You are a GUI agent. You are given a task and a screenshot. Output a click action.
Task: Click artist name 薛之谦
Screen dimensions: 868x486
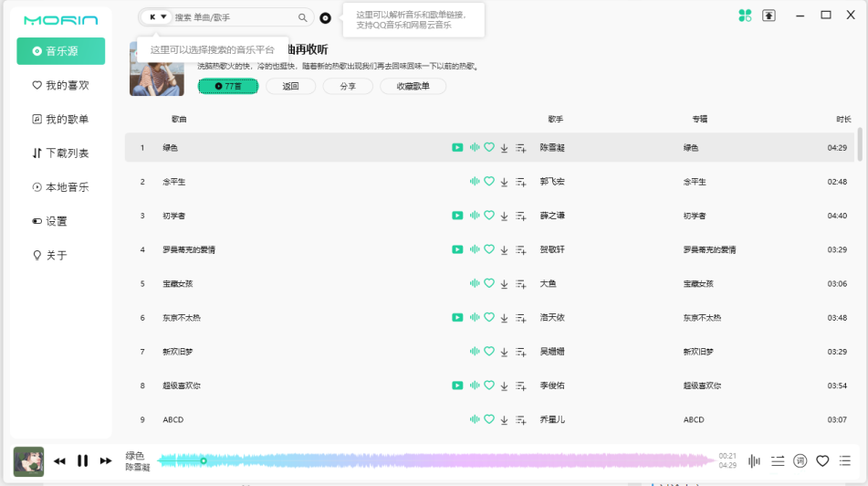pos(552,216)
